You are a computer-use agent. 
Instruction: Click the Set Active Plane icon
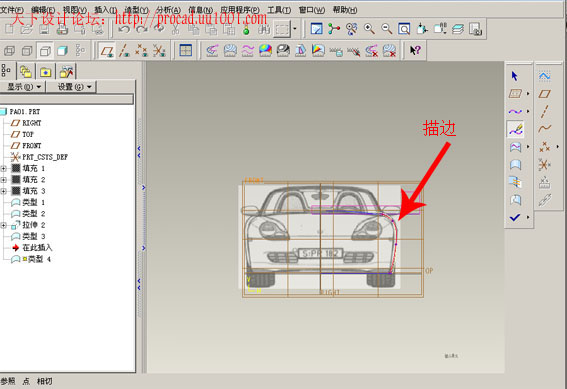point(515,94)
